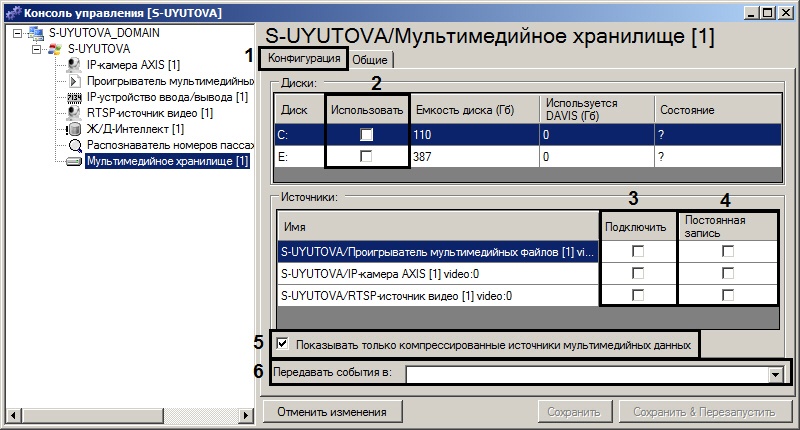Check Постоянная запись for the RTSP-источник видео source

728,295
